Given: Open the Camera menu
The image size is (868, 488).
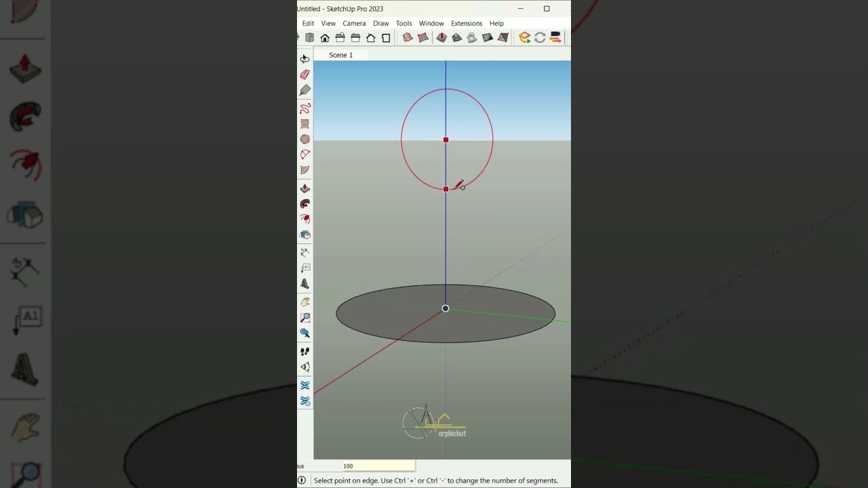Looking at the screenshot, I should [354, 23].
